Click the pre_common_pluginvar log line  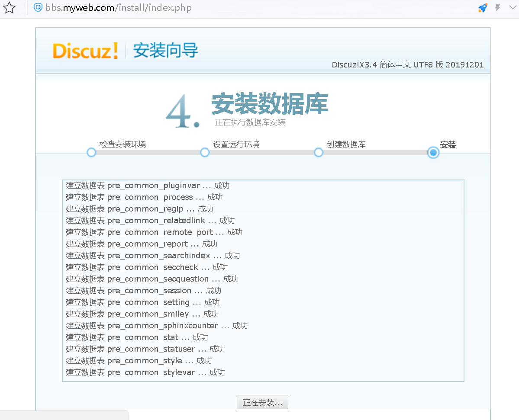148,186
